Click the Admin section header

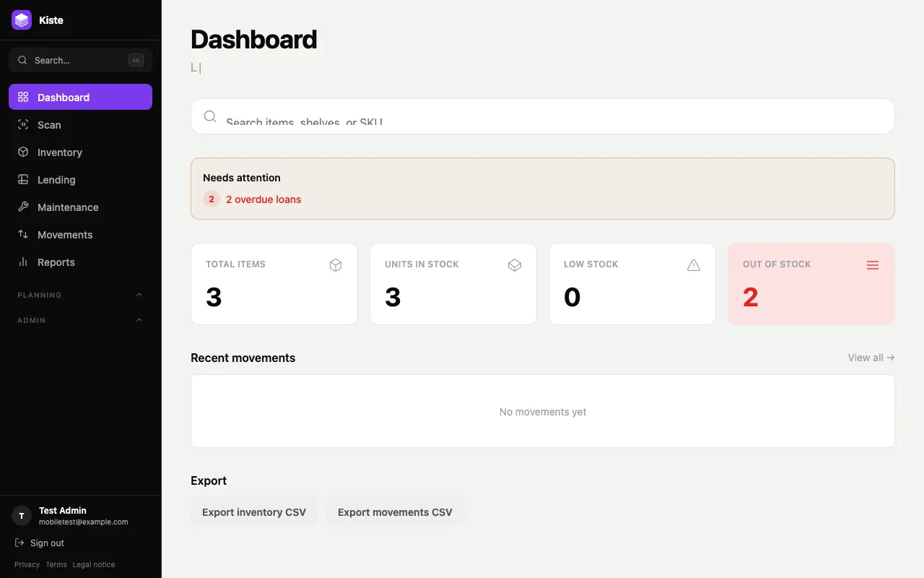click(80, 320)
